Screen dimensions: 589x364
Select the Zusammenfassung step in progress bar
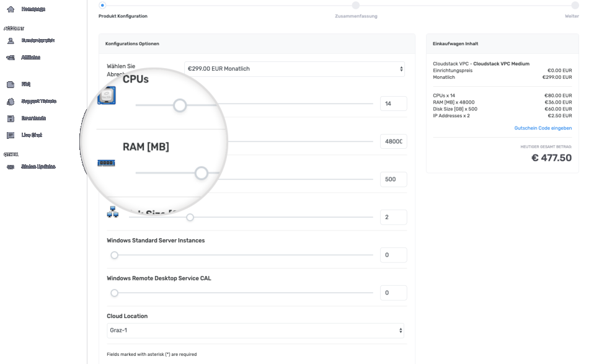[356, 6]
